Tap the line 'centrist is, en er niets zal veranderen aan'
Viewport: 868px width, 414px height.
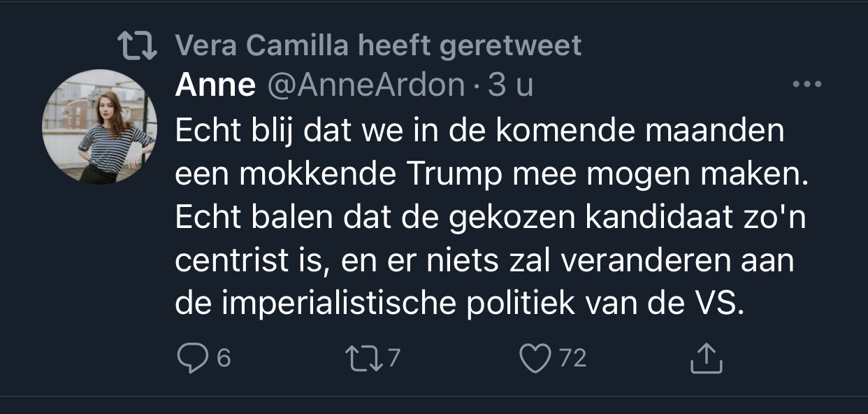coord(484,262)
